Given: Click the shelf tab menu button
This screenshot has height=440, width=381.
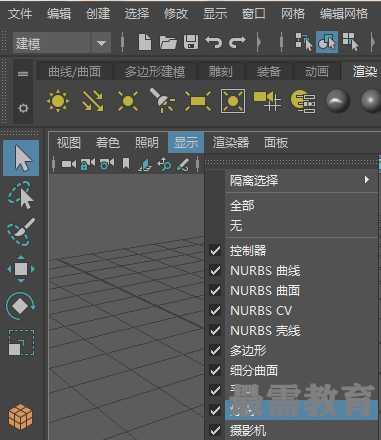Looking at the screenshot, I should click(23, 74).
